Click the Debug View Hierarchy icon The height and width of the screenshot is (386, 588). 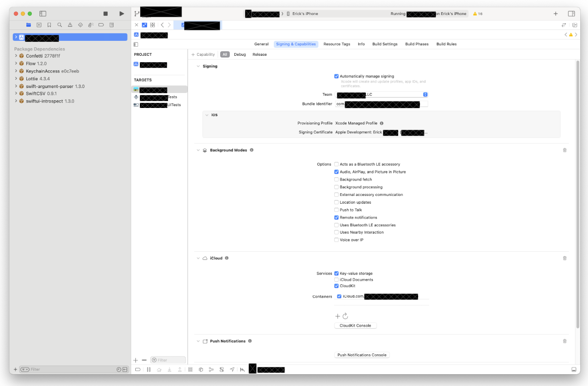(201, 370)
